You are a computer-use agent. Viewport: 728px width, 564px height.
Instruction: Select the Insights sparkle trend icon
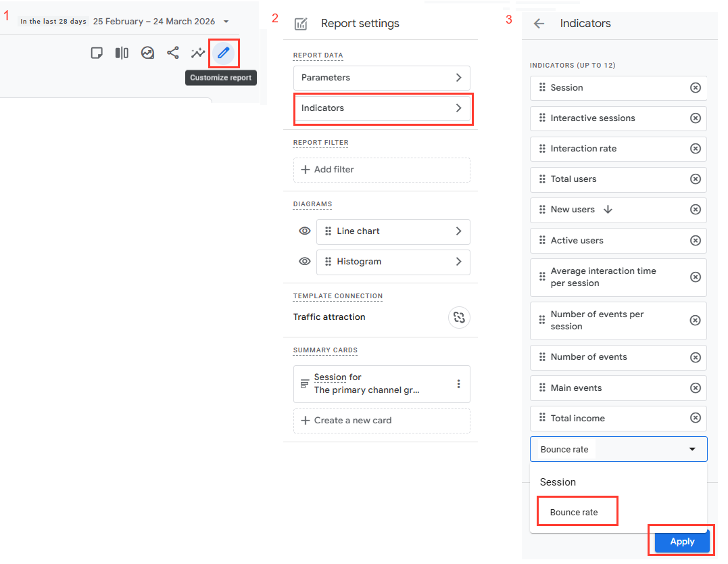[x=197, y=53]
